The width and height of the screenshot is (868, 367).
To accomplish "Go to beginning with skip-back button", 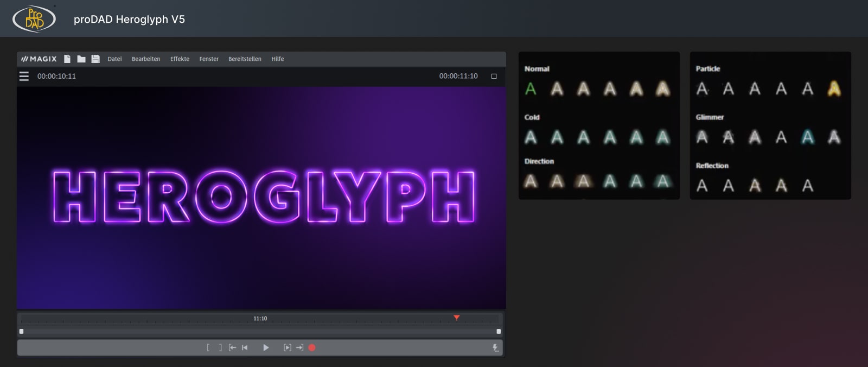I will pos(245,347).
